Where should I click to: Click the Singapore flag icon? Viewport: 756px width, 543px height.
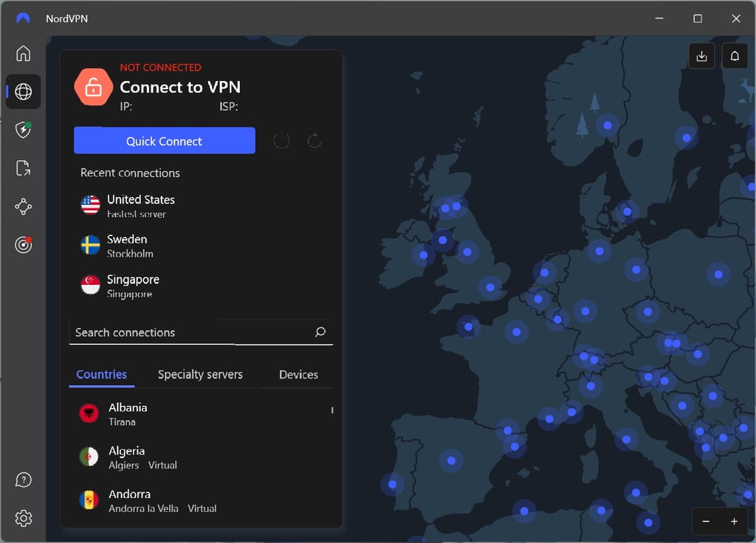[x=90, y=285]
